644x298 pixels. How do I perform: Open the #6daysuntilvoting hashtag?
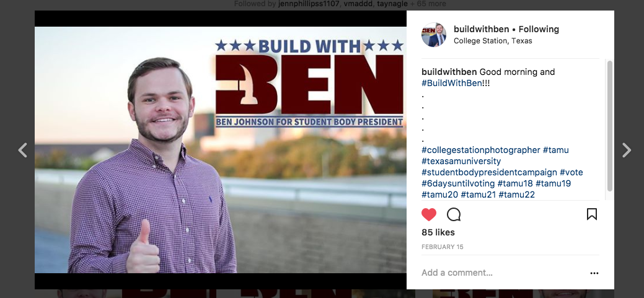pyautogui.click(x=458, y=183)
